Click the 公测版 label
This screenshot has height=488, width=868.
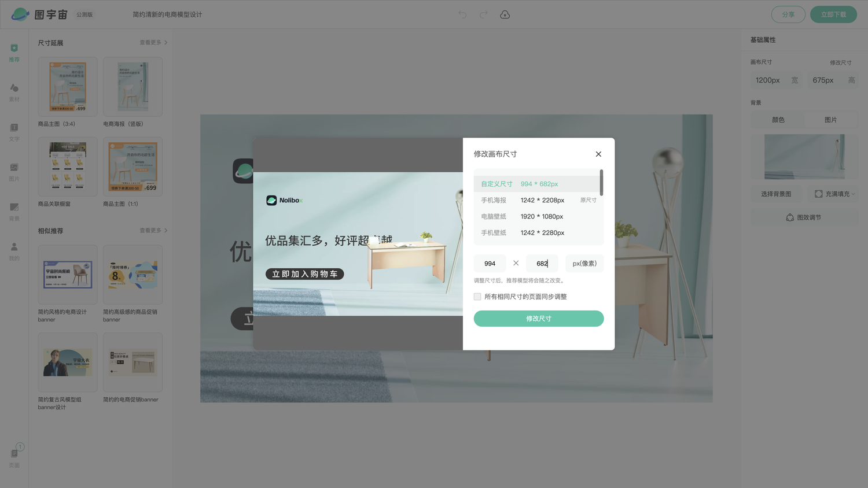point(84,14)
